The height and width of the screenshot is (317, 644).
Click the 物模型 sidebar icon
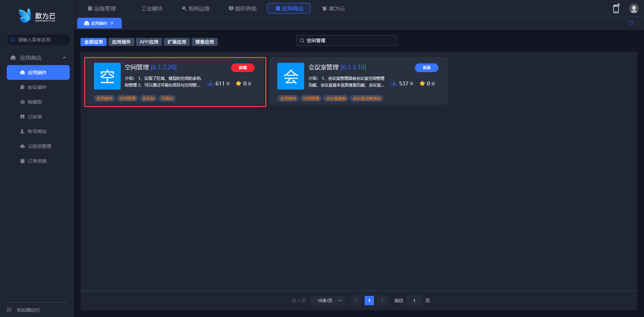coord(22,102)
